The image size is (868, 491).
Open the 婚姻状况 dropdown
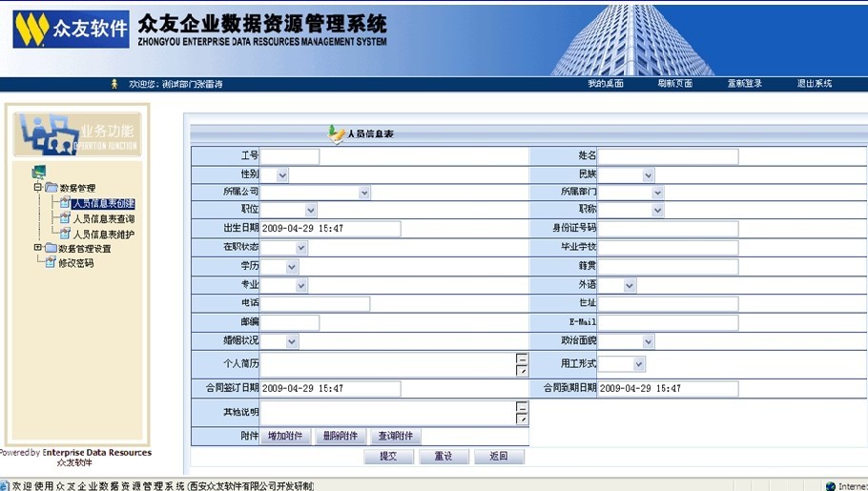[x=292, y=341]
